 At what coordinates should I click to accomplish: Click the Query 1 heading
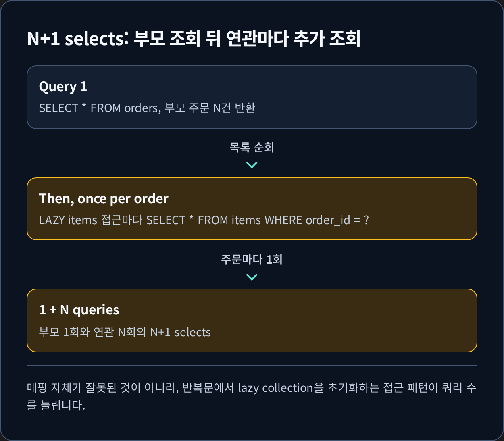point(63,87)
